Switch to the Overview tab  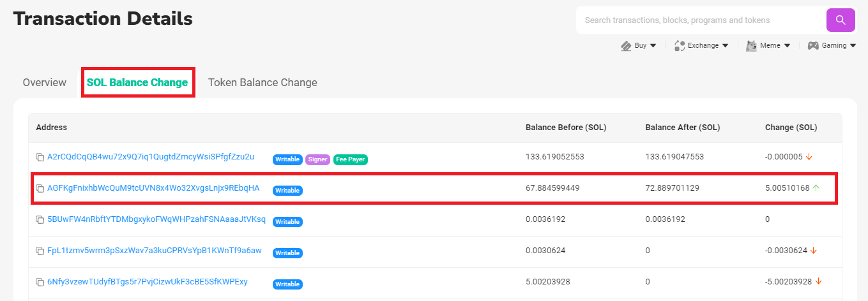tap(44, 82)
